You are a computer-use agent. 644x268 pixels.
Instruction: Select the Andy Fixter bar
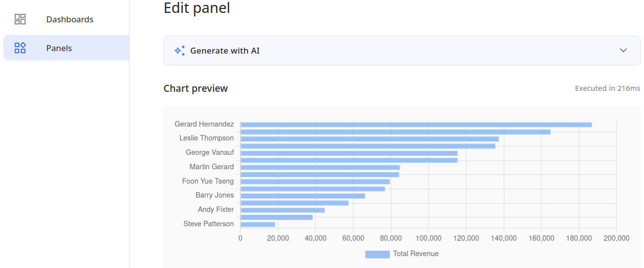click(x=282, y=210)
